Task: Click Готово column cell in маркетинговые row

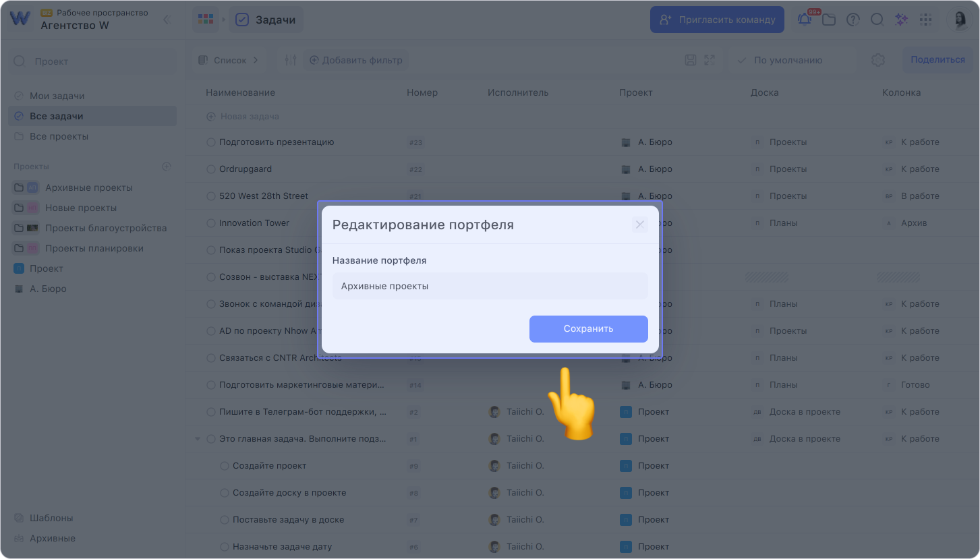Action: 906,385
